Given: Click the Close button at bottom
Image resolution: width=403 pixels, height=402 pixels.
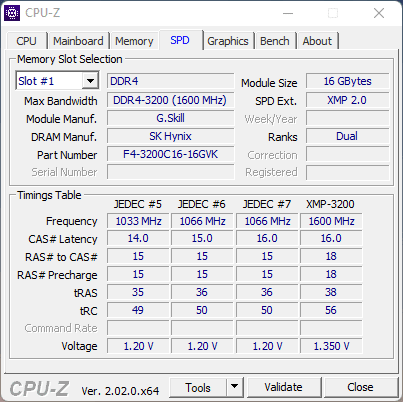Looking at the screenshot, I should click(360, 387).
